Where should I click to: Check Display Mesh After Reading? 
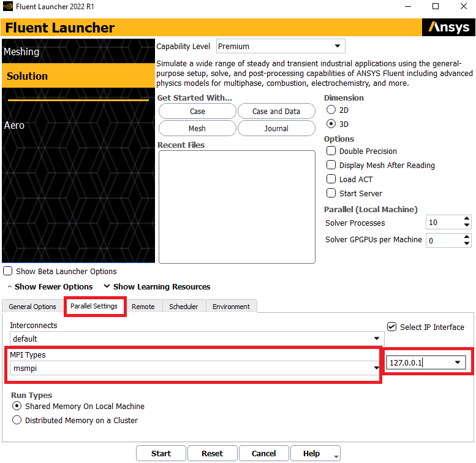coord(331,165)
